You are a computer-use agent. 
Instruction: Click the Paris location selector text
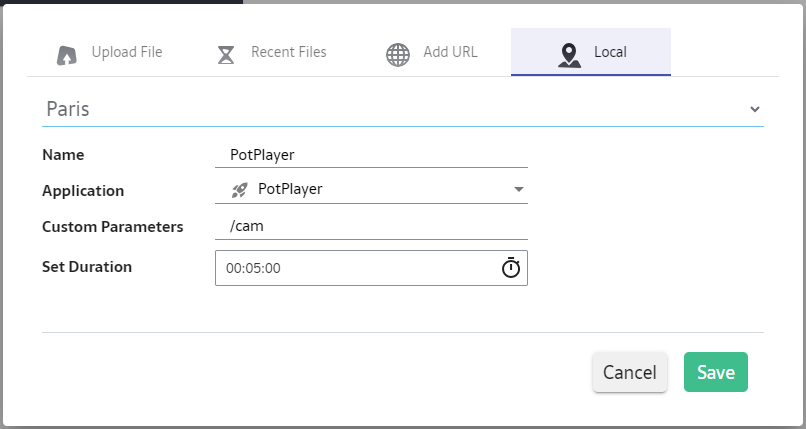point(68,109)
